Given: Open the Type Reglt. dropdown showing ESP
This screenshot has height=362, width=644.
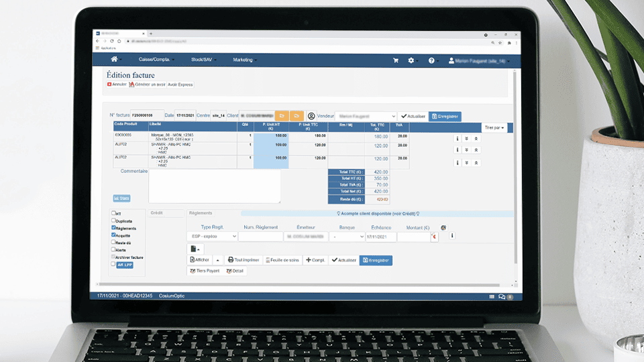Looking at the screenshot, I should tap(213, 237).
